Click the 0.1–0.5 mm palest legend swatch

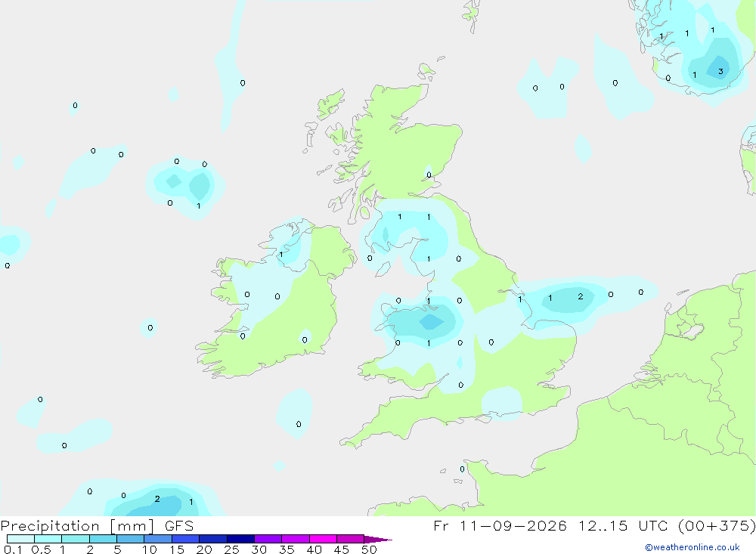pyautogui.click(x=20, y=539)
